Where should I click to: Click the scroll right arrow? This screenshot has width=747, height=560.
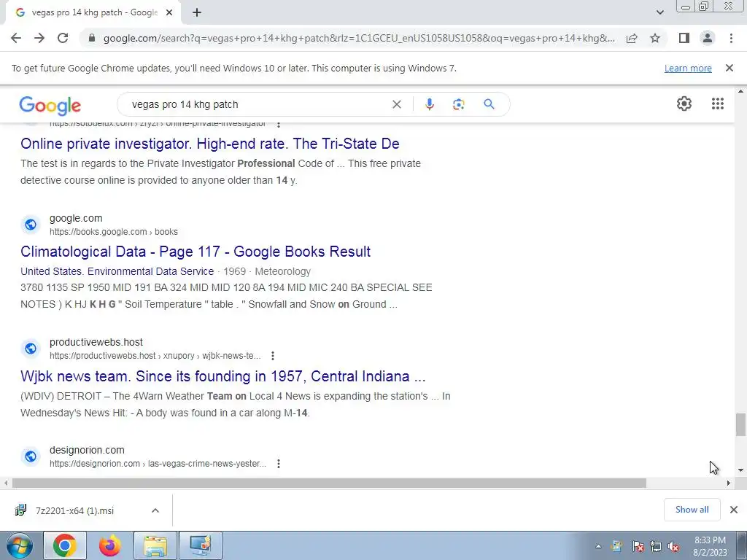(728, 483)
